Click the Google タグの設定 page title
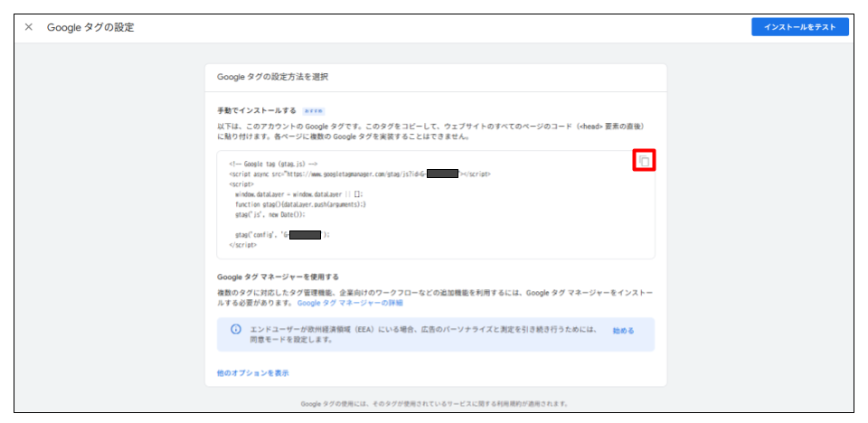This screenshot has width=868, height=423. 90,27
